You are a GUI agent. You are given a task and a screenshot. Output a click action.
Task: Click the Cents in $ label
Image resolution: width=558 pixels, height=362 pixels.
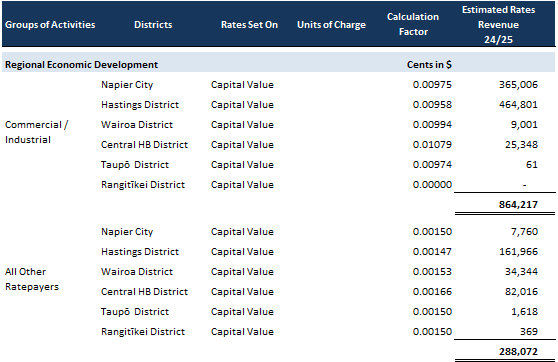pos(429,64)
